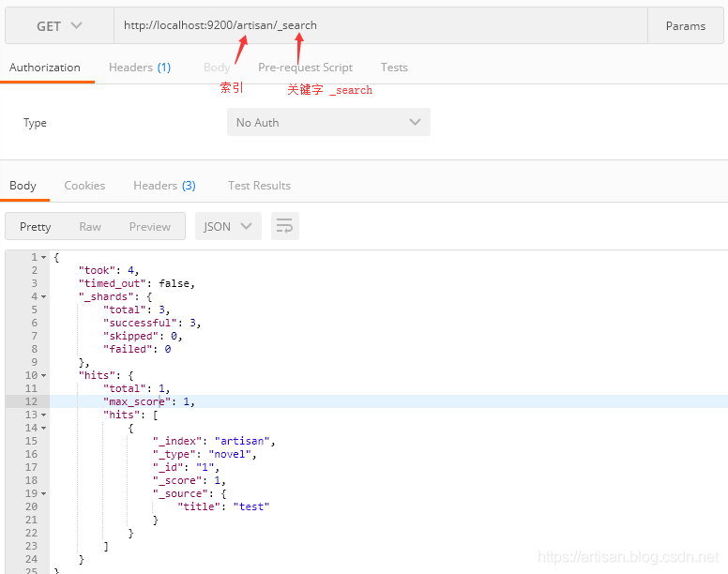Collapse the _source object at line 19
Viewport: 728px width, 574px height.
click(43, 493)
